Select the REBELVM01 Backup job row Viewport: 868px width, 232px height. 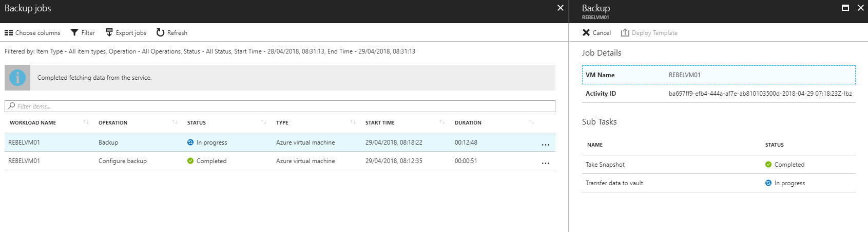280,142
